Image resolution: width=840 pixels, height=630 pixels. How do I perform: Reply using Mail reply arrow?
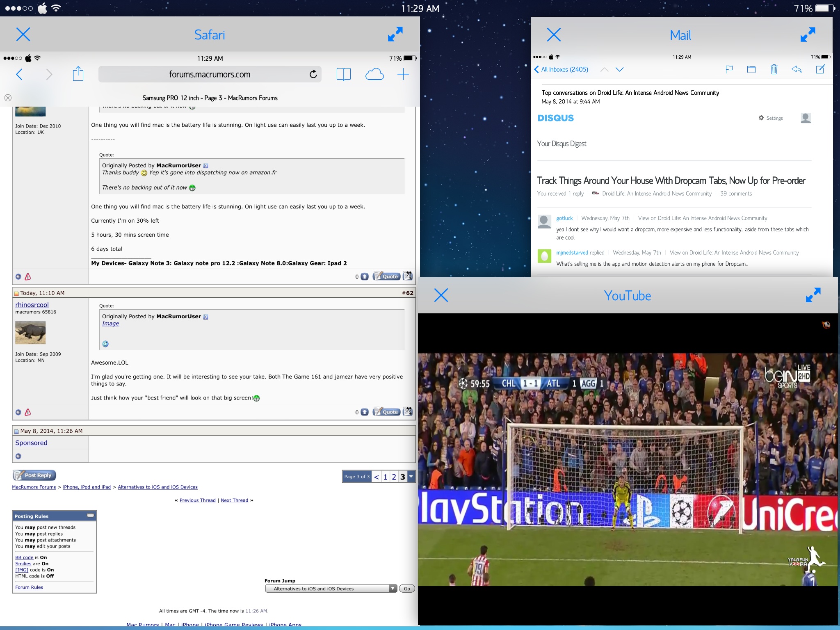(x=797, y=69)
